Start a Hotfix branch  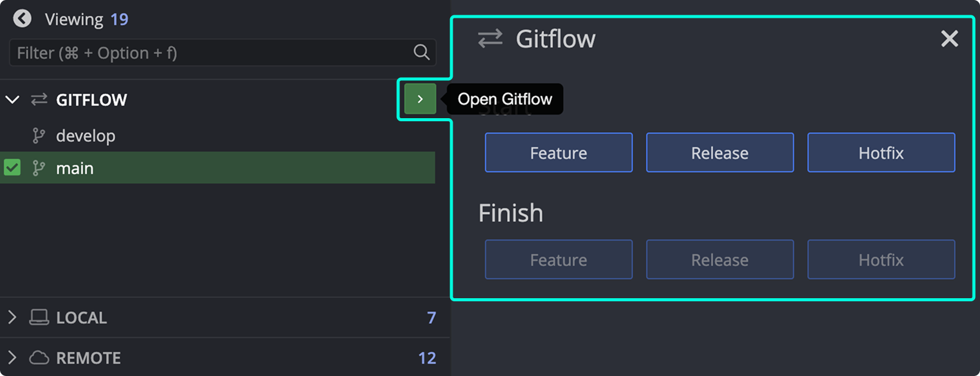(x=881, y=152)
